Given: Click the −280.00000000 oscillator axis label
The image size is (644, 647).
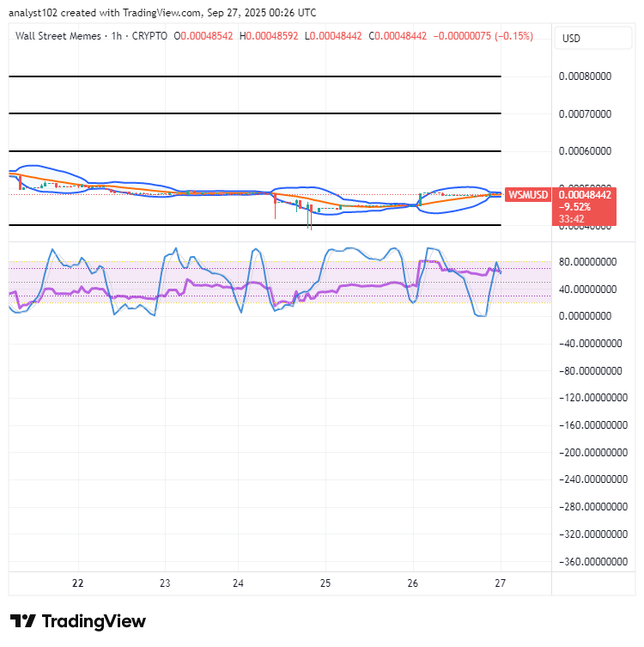Looking at the screenshot, I should pyautogui.click(x=593, y=507).
